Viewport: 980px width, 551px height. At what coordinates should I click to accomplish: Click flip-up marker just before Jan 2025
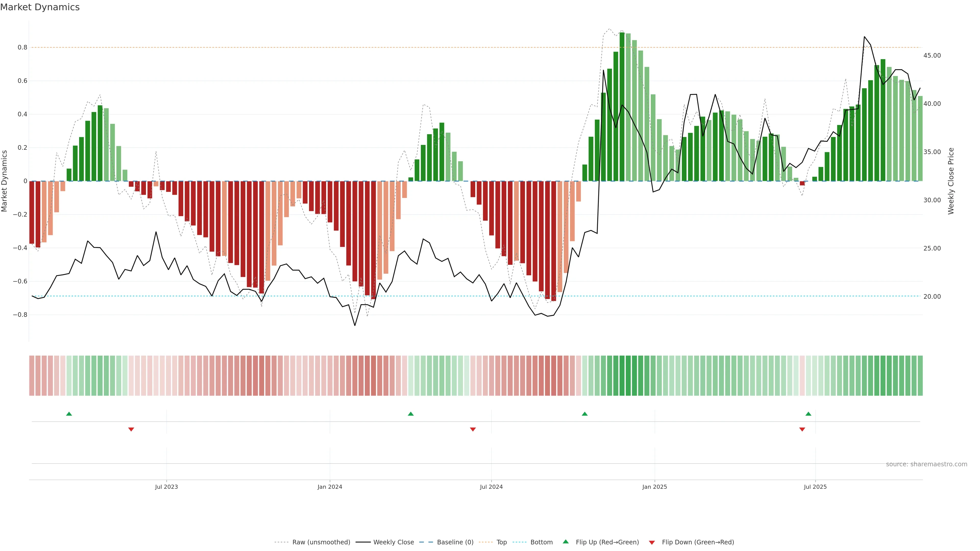click(x=585, y=414)
